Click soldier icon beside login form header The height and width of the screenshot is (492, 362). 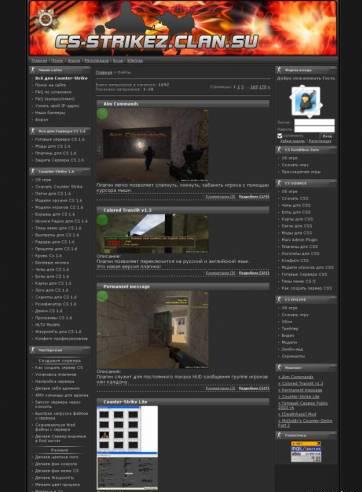(279, 70)
